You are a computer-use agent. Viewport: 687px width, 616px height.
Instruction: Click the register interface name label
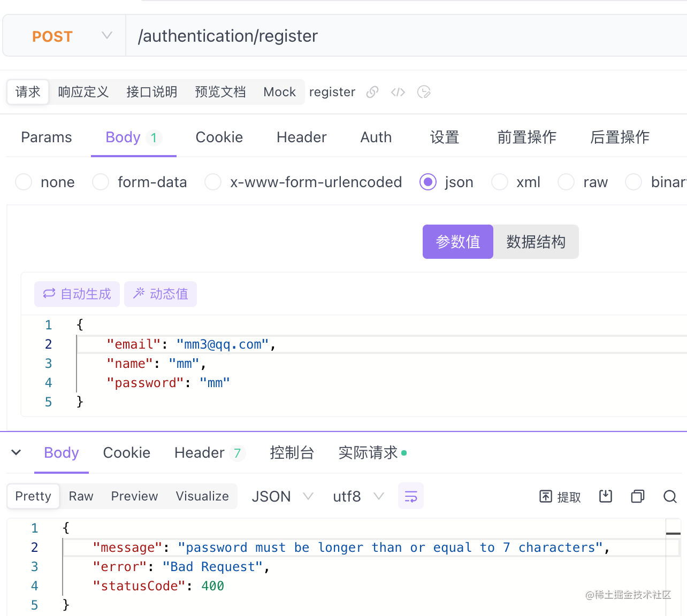pos(332,92)
